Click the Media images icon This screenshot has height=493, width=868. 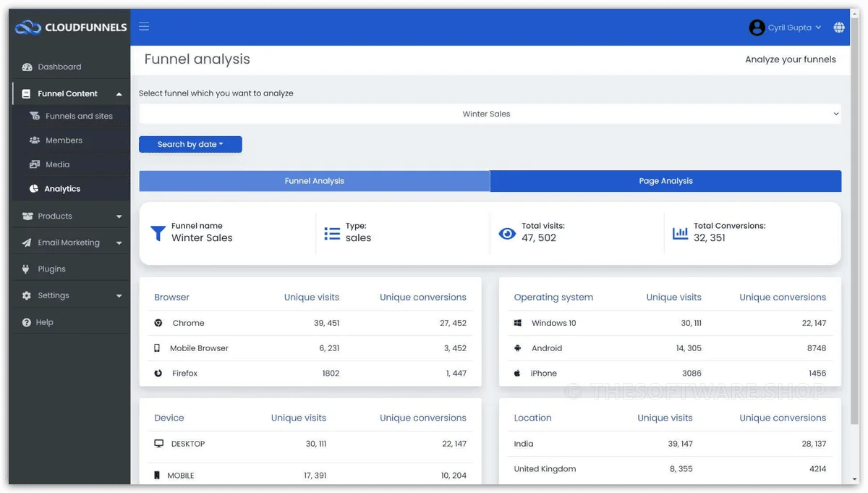pos(34,164)
